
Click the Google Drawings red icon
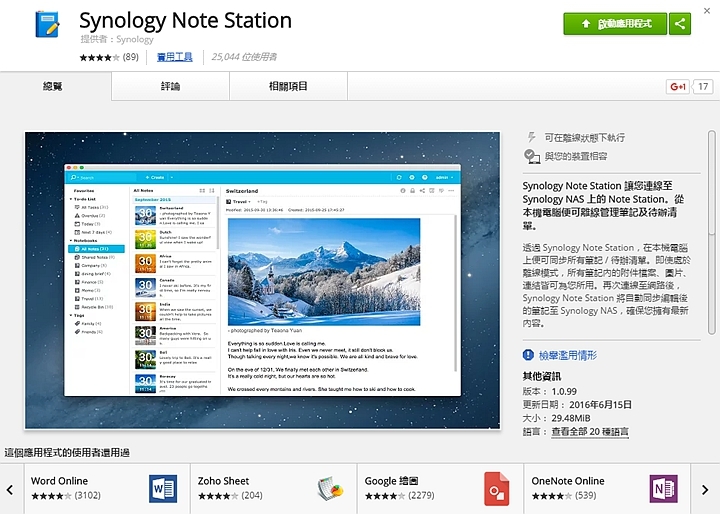(497, 489)
